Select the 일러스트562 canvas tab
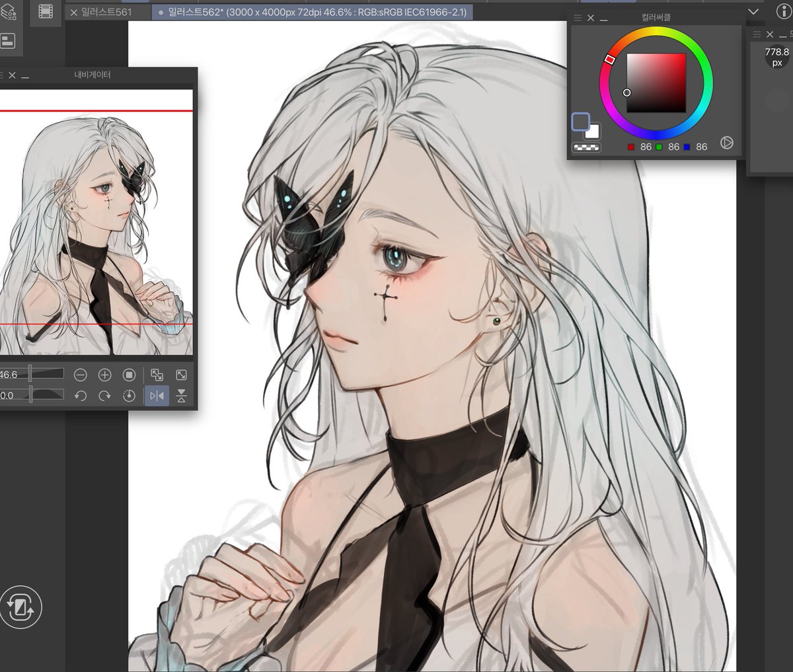This screenshot has height=672, width=793. 312,12
